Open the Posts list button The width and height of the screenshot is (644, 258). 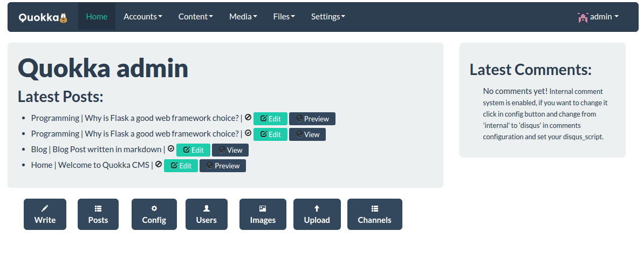(98, 214)
